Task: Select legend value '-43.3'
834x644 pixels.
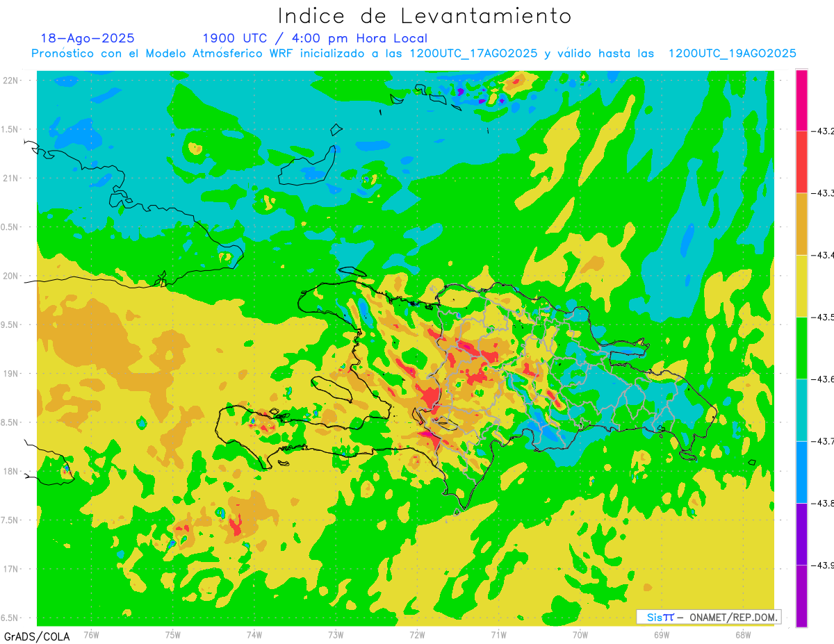Action: [x=822, y=193]
